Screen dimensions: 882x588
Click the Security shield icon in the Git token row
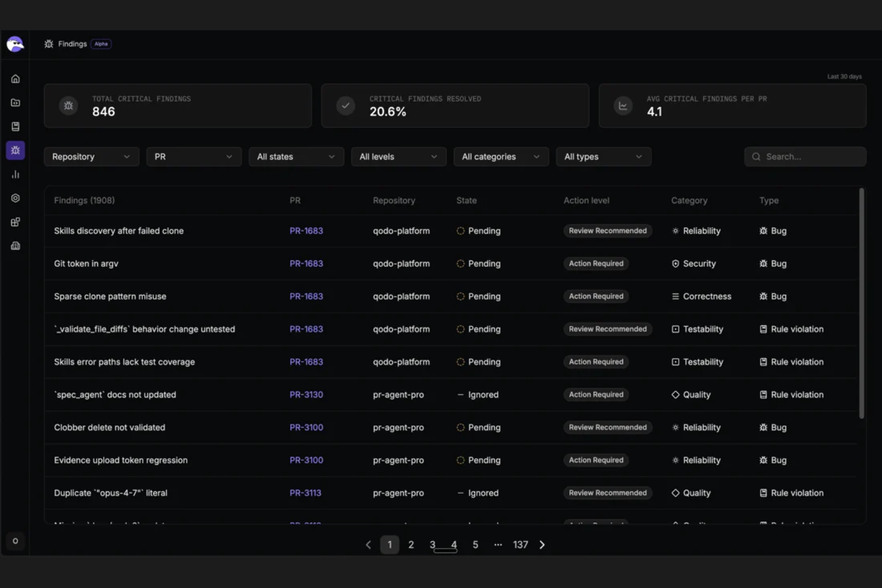pyautogui.click(x=675, y=263)
